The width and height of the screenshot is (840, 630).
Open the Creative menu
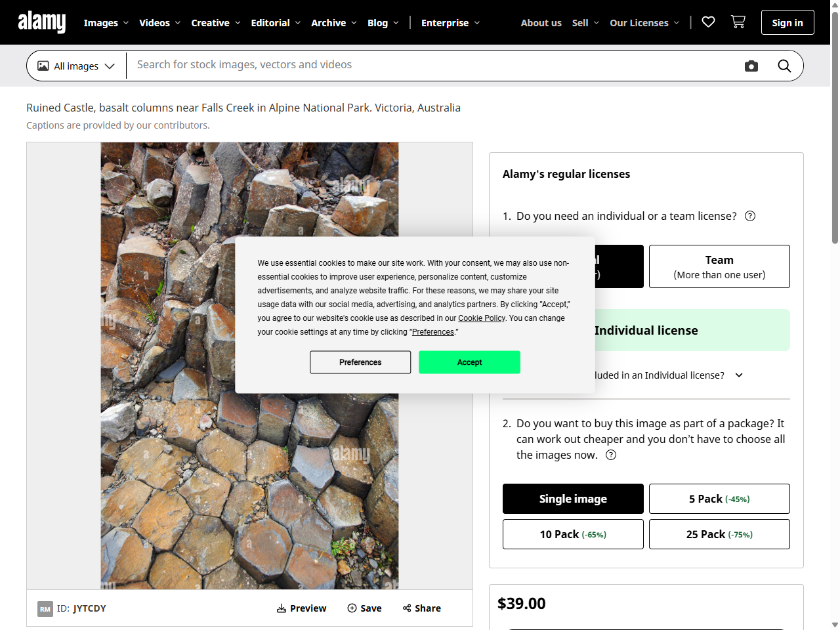pos(216,22)
